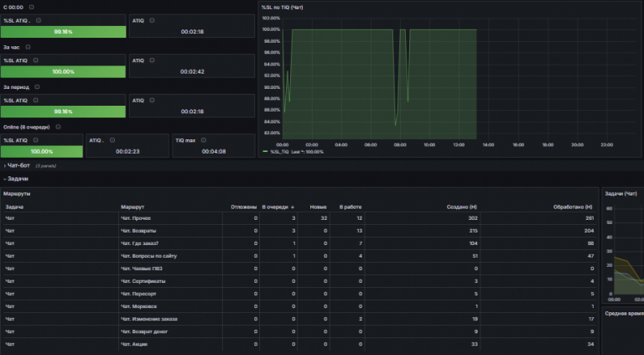Click info icon of ATIQ 00:02:23 panel
Image resolution: width=644 pixels, height=355 pixels.
click(112, 140)
